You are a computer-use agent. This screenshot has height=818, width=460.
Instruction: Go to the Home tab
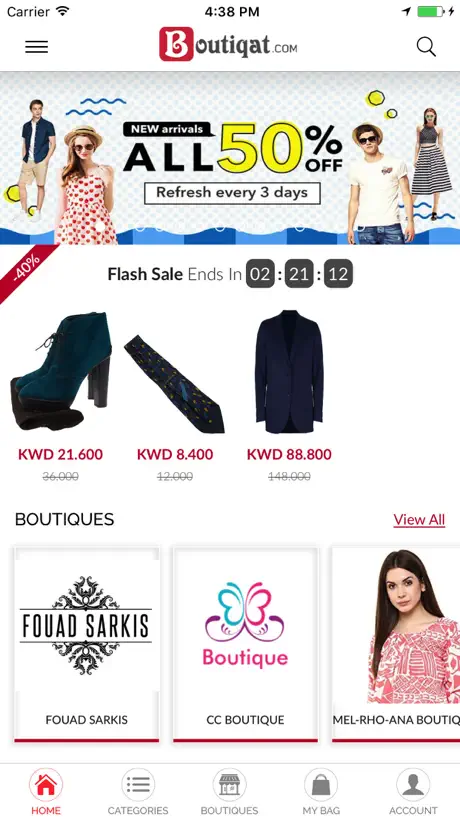pos(46,791)
